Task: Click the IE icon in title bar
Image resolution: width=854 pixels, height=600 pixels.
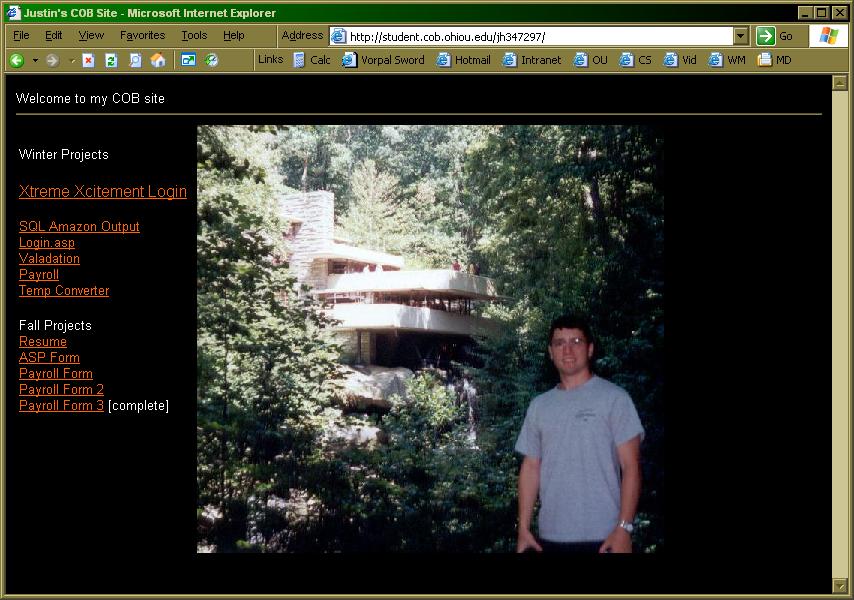Action: tap(13, 13)
